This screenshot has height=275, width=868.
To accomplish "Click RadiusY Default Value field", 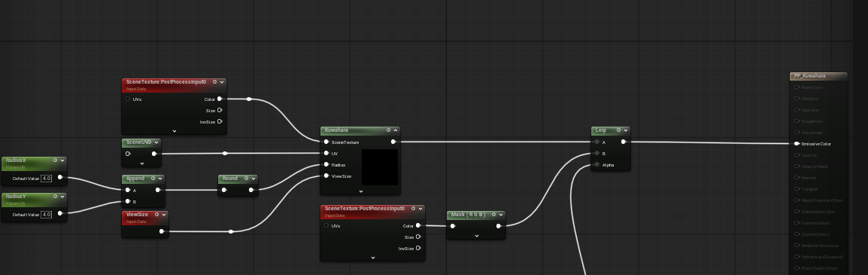I will tap(46, 214).
